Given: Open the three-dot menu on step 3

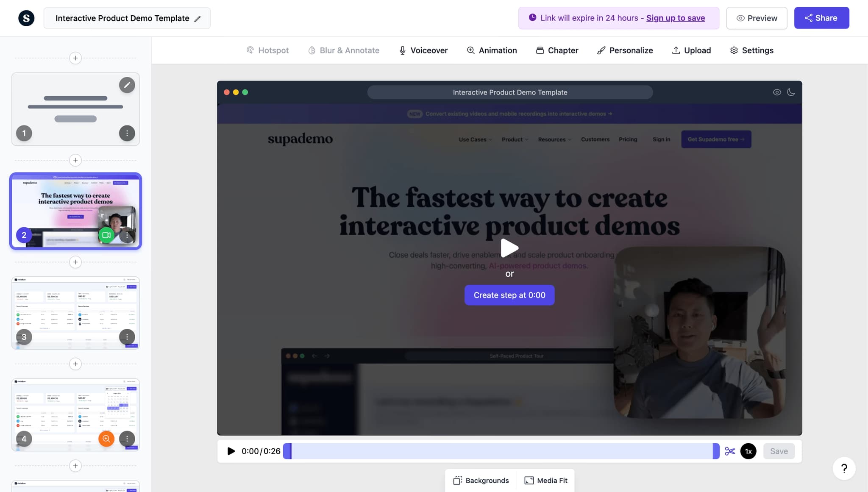Looking at the screenshot, I should point(127,336).
